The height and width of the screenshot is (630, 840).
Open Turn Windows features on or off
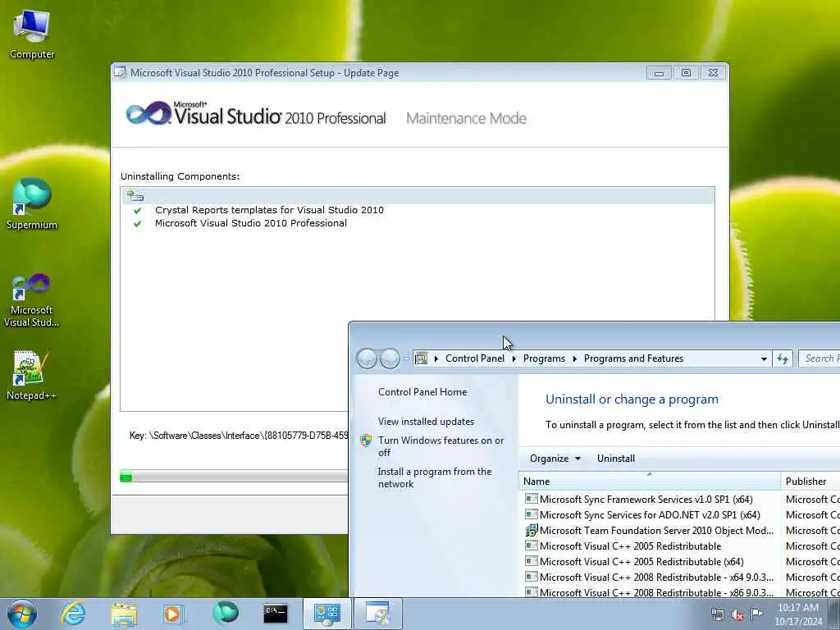pyautogui.click(x=441, y=446)
